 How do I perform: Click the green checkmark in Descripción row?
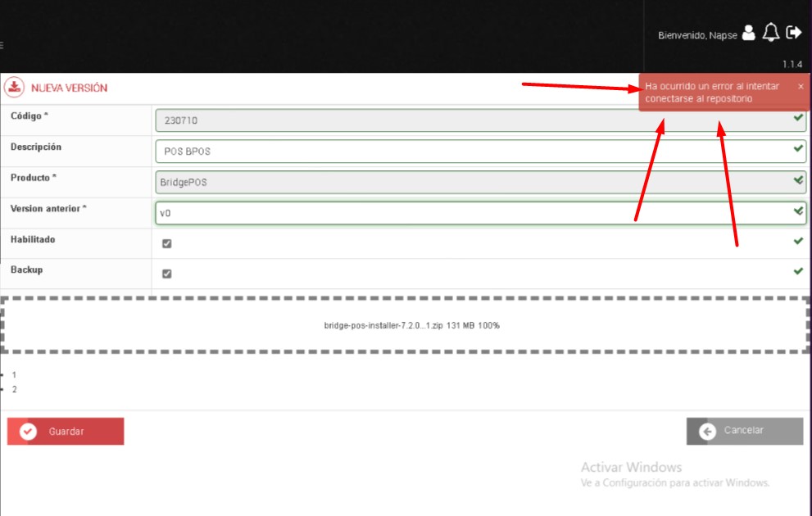[x=798, y=149]
